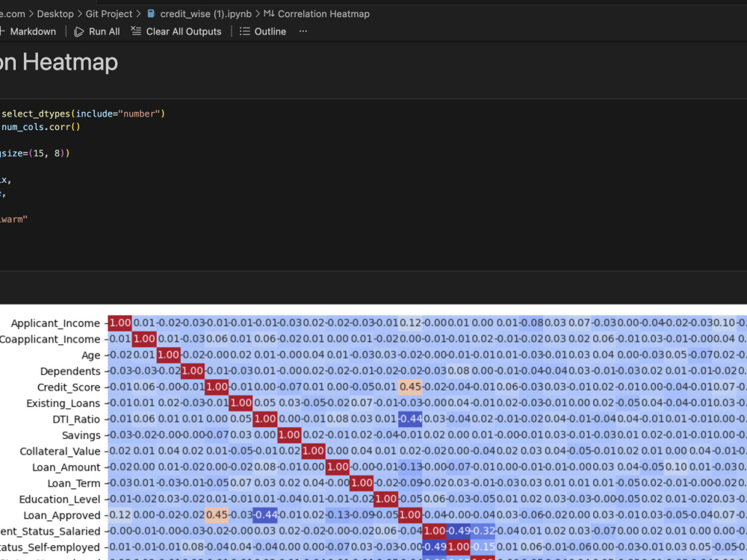Click the 0.45 cell in the Loan_Approved row
This screenshot has height=560, width=747.
tap(217, 514)
